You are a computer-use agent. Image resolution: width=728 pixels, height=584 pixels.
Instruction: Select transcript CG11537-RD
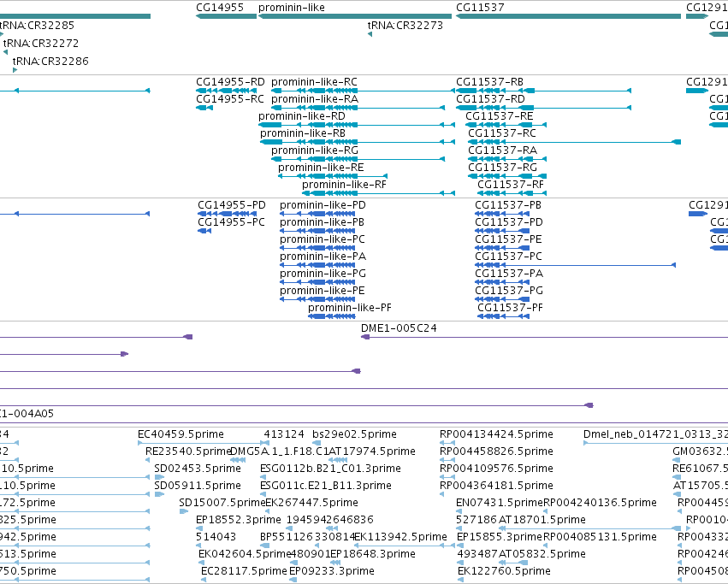(490, 99)
